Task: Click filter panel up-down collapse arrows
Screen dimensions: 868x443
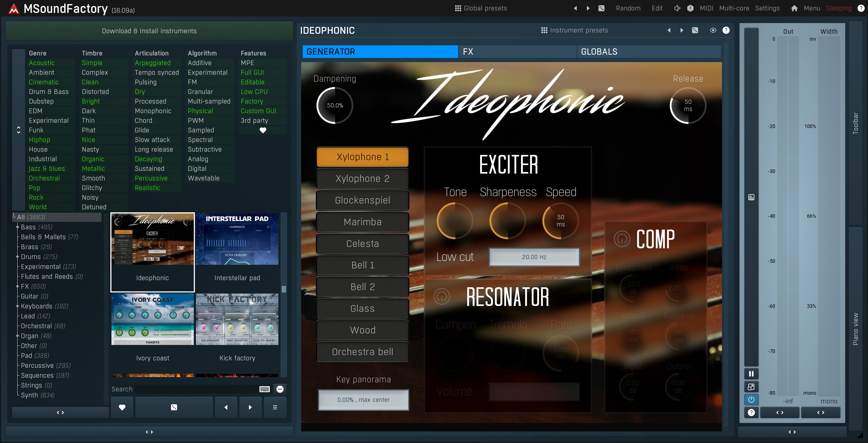Action: pyautogui.click(x=19, y=130)
